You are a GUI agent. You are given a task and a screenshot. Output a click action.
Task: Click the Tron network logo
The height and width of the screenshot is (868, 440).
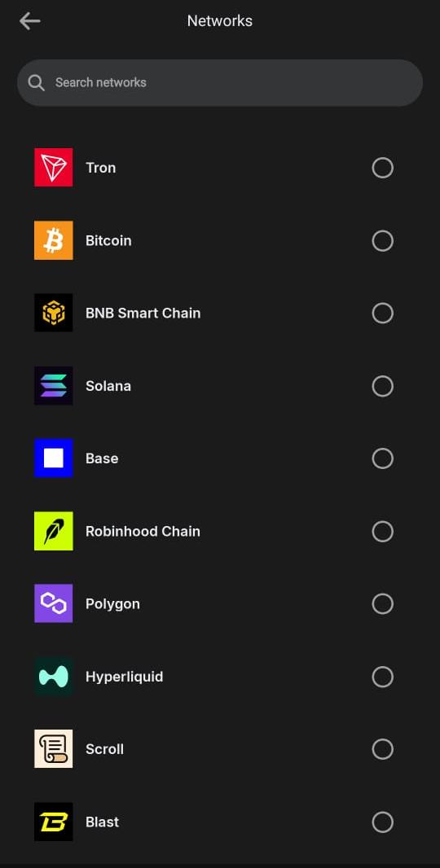pyautogui.click(x=53, y=167)
